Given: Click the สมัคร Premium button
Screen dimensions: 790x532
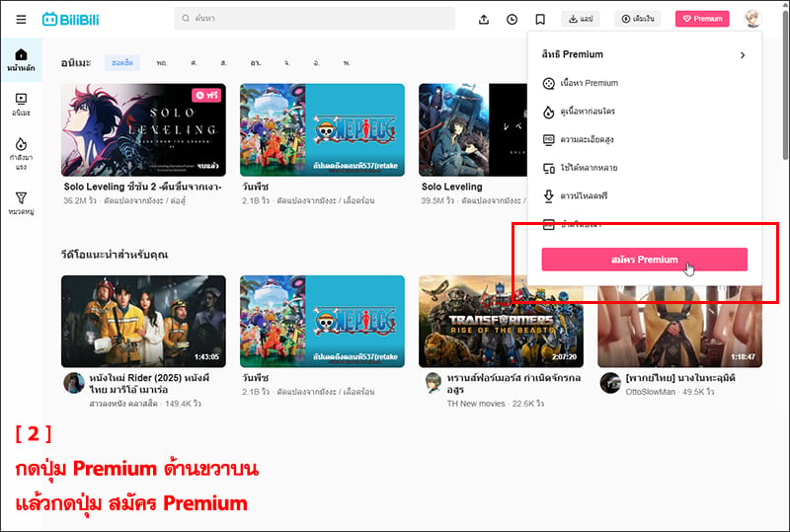Looking at the screenshot, I should [645, 260].
